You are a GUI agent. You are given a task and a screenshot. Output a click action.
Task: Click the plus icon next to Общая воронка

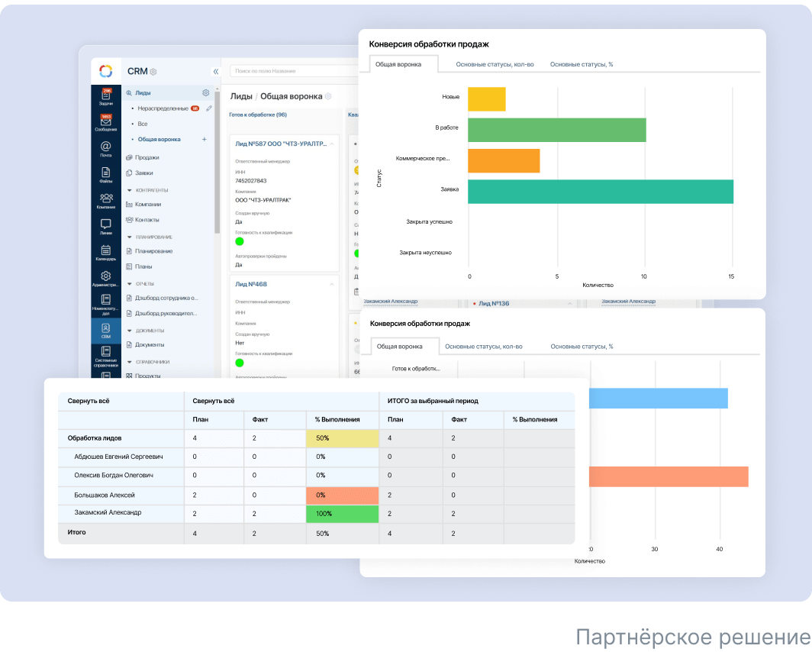204,140
